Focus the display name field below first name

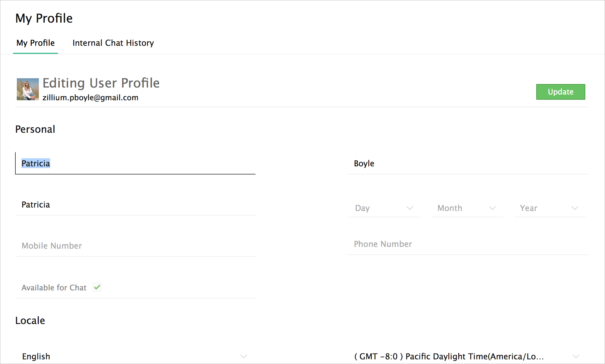click(x=135, y=205)
